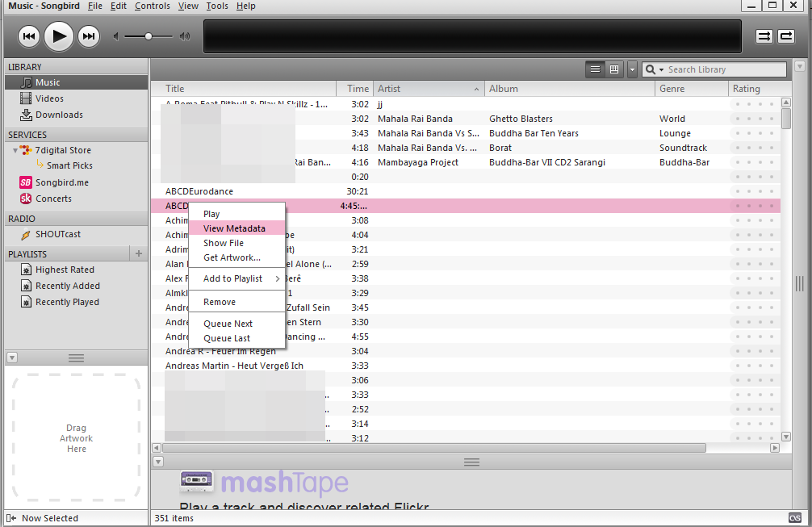Screen dimensions: 812x527
Task: Sort tracks by the Title column
Action: pyautogui.click(x=244, y=89)
